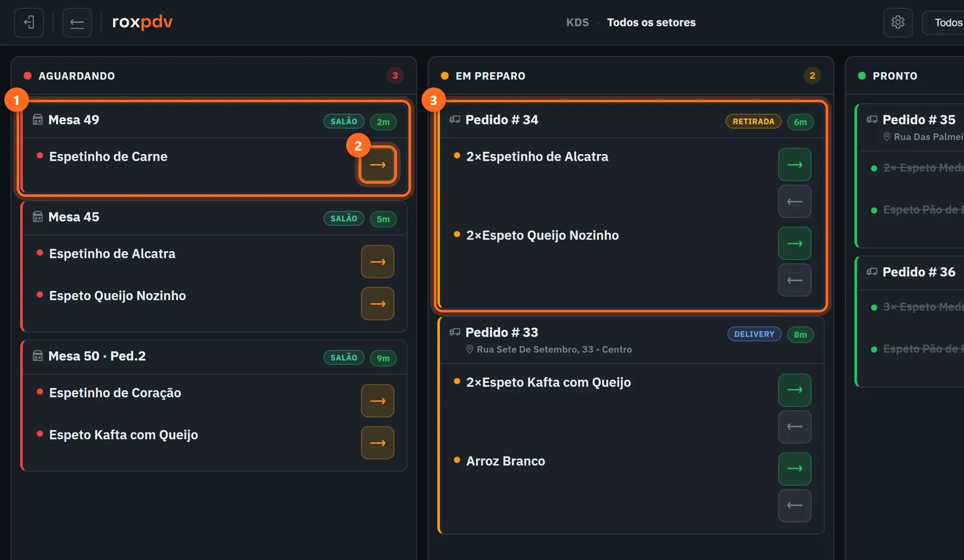
Task: Click the 6m timer on Pedido #34
Action: (800, 122)
